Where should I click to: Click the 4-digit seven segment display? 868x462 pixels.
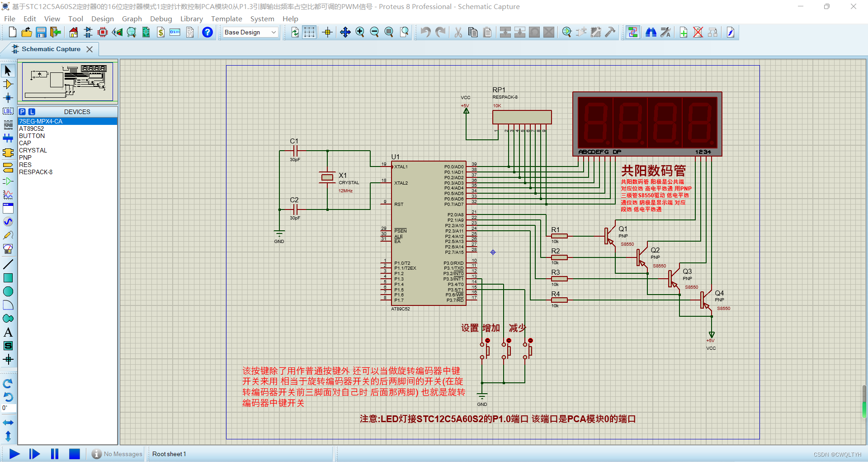click(647, 124)
